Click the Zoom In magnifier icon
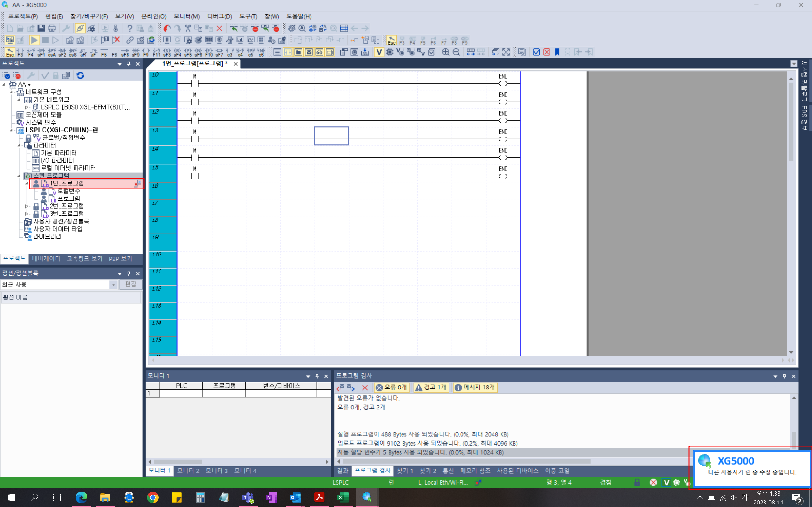Image resolution: width=812 pixels, height=507 pixels. point(446,52)
